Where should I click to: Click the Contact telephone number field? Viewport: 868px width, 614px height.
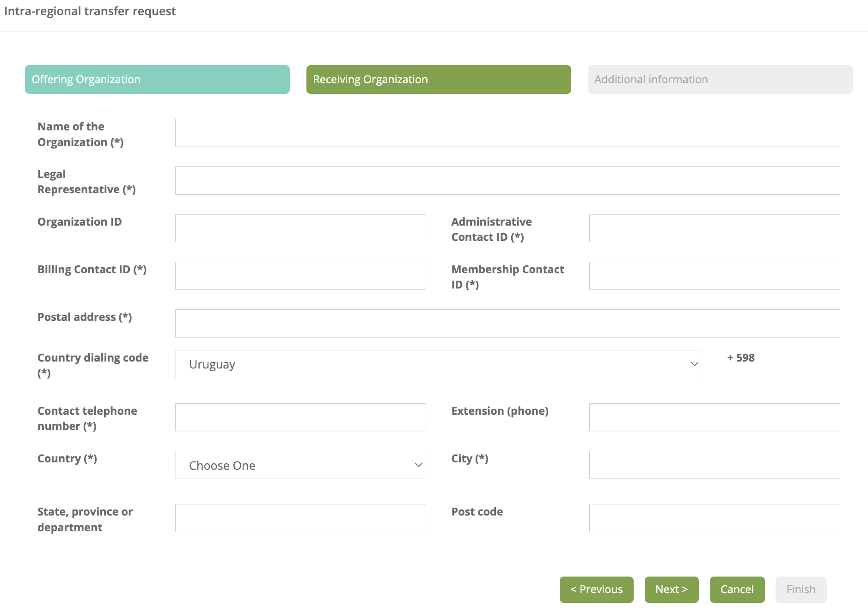pyautogui.click(x=300, y=418)
